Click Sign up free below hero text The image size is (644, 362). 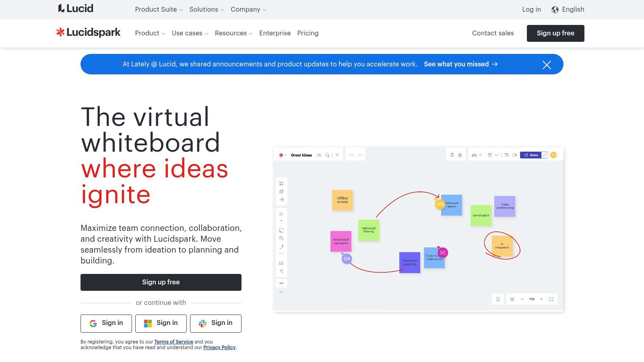coord(161,282)
